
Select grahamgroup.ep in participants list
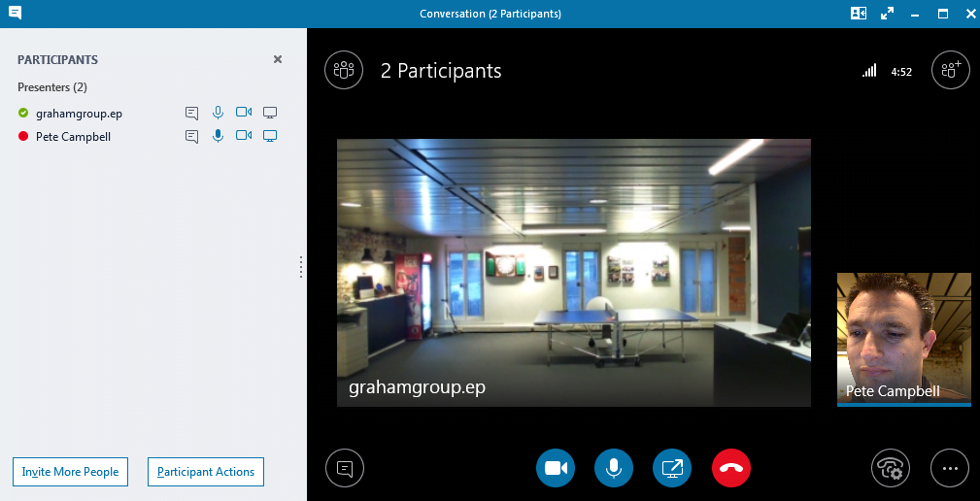[79, 113]
